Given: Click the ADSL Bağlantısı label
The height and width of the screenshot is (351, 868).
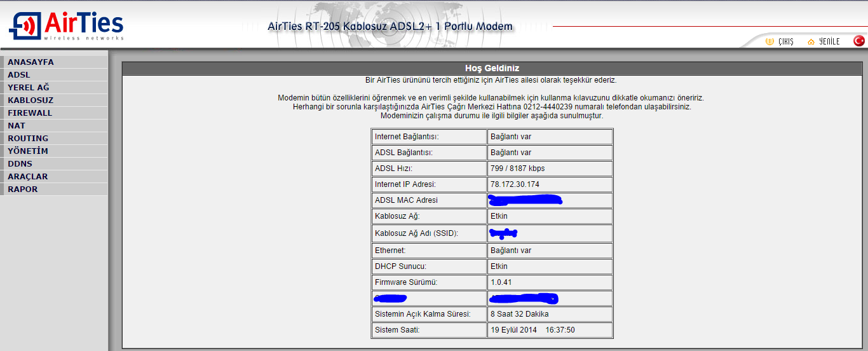Looking at the screenshot, I should coord(403,153).
